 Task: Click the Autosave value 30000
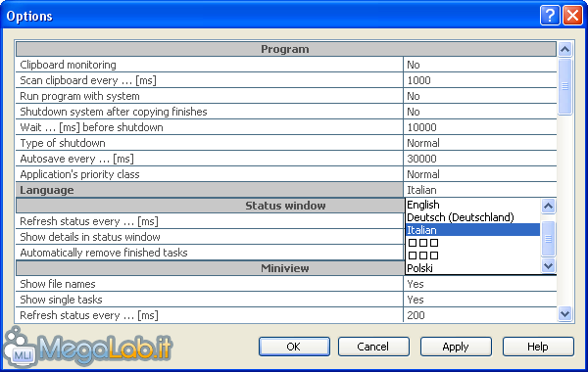pos(480,159)
